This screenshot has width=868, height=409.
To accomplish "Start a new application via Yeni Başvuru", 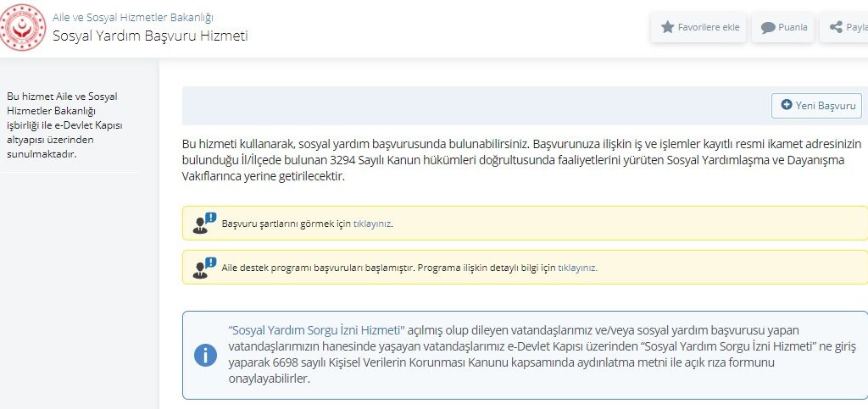I will click(816, 106).
